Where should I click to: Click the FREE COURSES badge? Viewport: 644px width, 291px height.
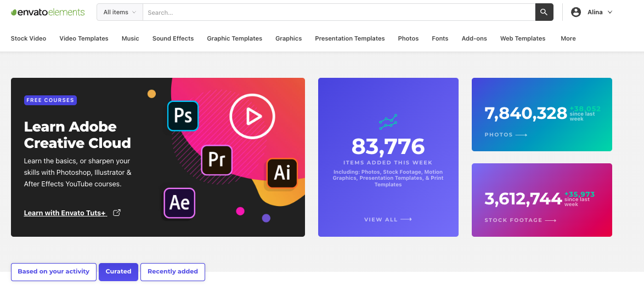[50, 100]
